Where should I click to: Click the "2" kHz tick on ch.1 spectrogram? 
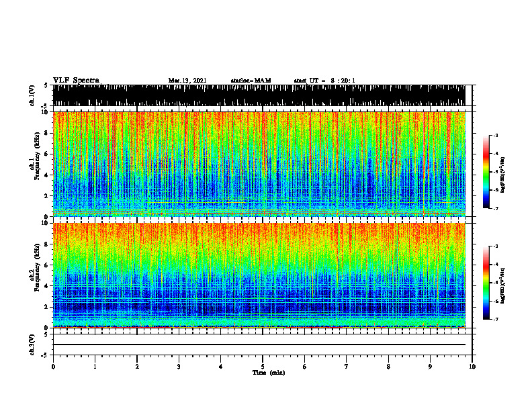pos(47,196)
